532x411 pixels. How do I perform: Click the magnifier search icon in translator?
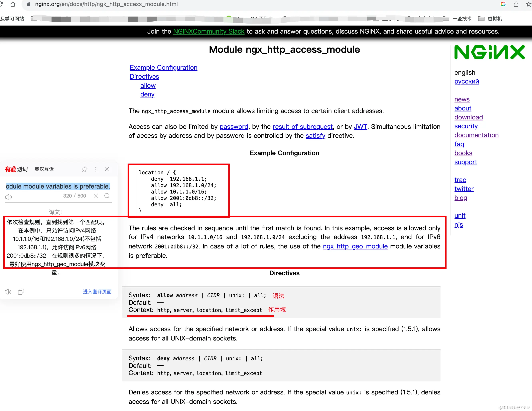[107, 196]
